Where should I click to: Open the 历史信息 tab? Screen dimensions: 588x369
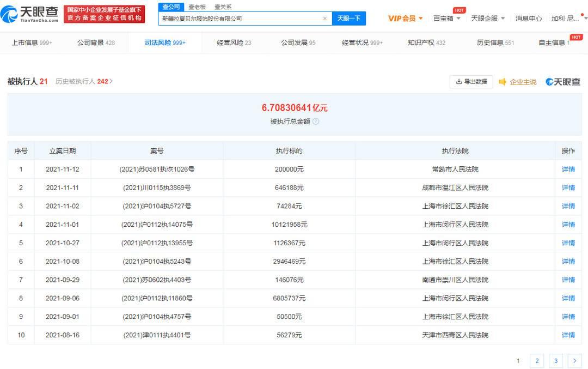(x=495, y=43)
